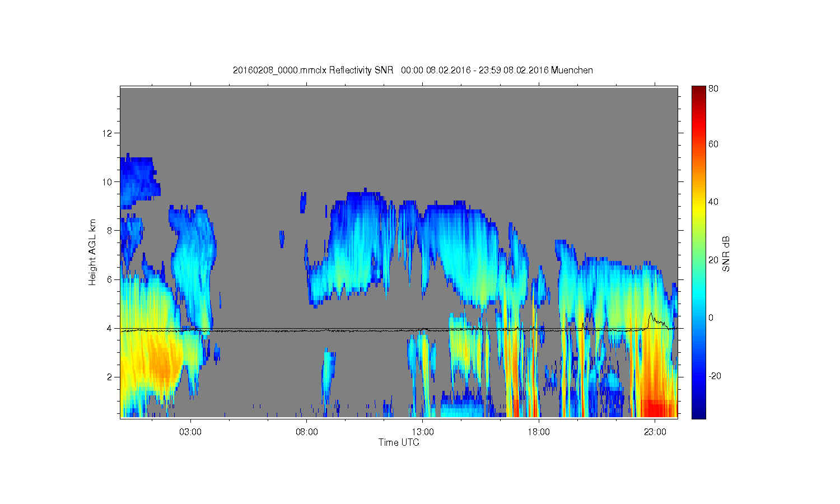Click the height tick label 12
The height and width of the screenshot is (504, 840).
coord(108,133)
